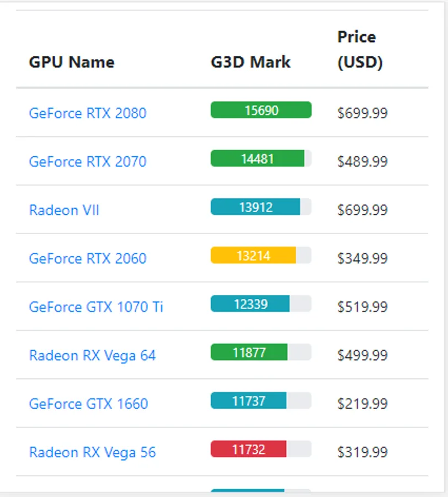The height and width of the screenshot is (497, 448).
Task: Select the $319.99 price cell
Action: coord(362,452)
